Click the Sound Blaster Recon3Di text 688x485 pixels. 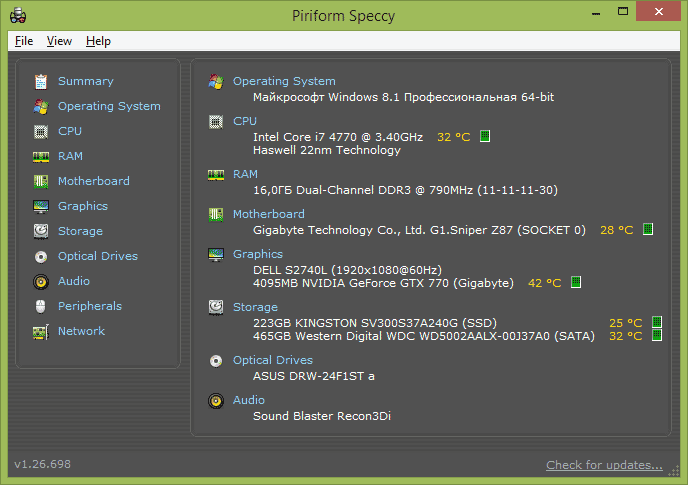[x=322, y=416]
